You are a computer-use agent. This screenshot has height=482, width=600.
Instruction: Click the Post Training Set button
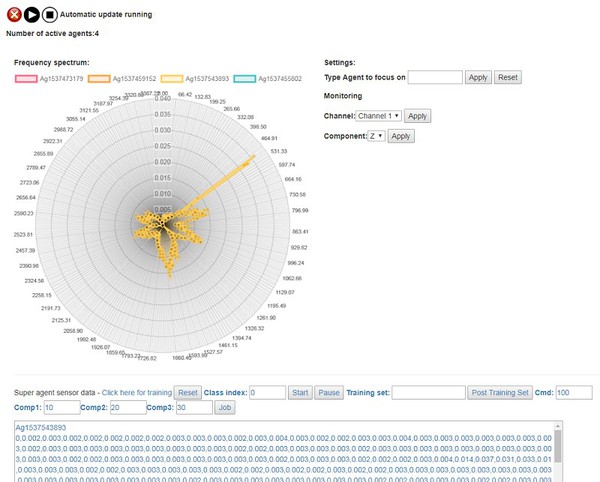point(500,393)
